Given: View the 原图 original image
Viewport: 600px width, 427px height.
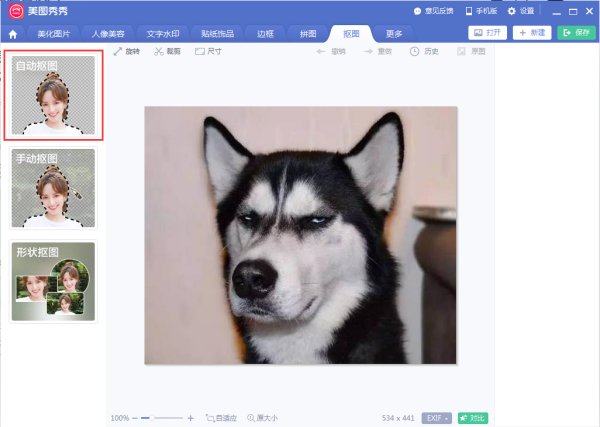Looking at the screenshot, I should 471,51.
